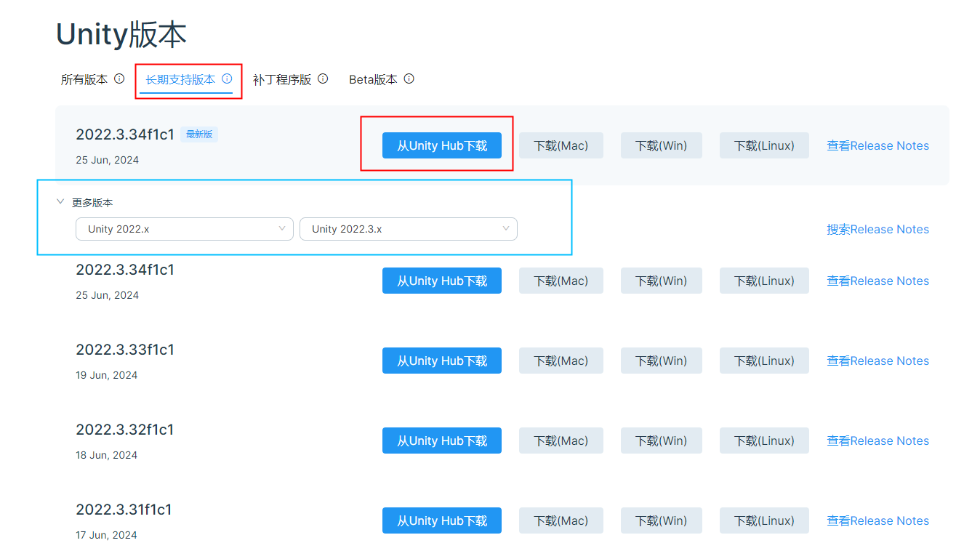Viewport: 980px width, 543px height.
Task: Click the info icon beside Beta版本
Action: 409,79
